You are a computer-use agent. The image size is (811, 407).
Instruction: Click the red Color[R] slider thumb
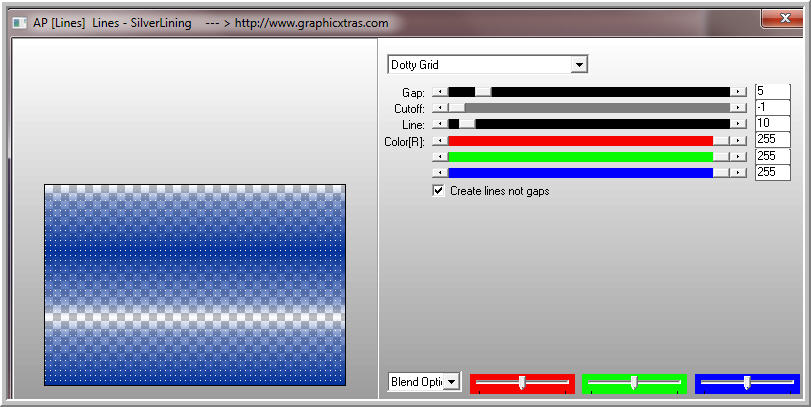tap(721, 141)
